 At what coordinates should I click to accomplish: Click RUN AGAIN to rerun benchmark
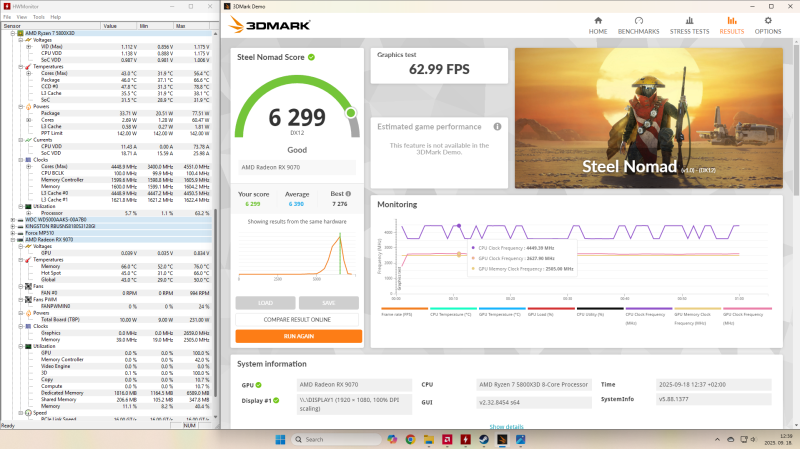tap(298, 336)
